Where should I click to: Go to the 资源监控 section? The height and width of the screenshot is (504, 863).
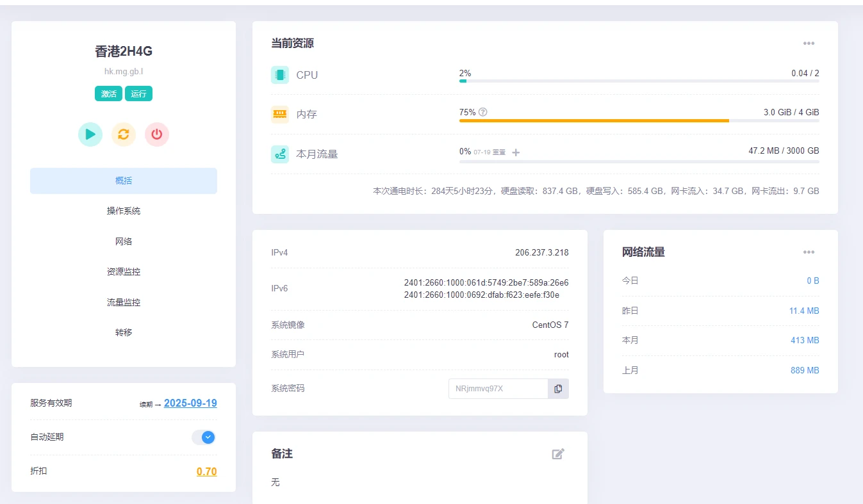tap(124, 272)
